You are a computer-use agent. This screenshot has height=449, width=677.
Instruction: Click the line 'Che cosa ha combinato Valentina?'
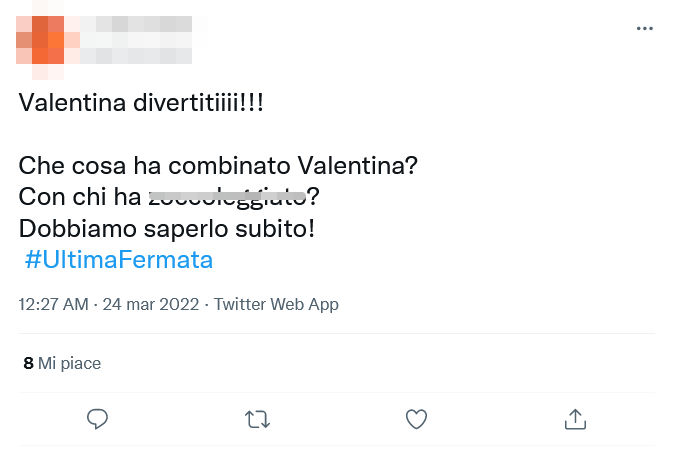218,165
